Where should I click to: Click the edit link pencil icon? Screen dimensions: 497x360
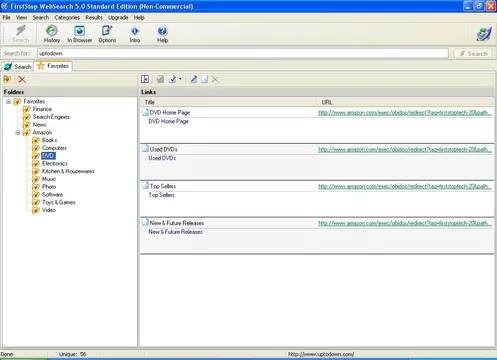pyautogui.click(x=193, y=79)
